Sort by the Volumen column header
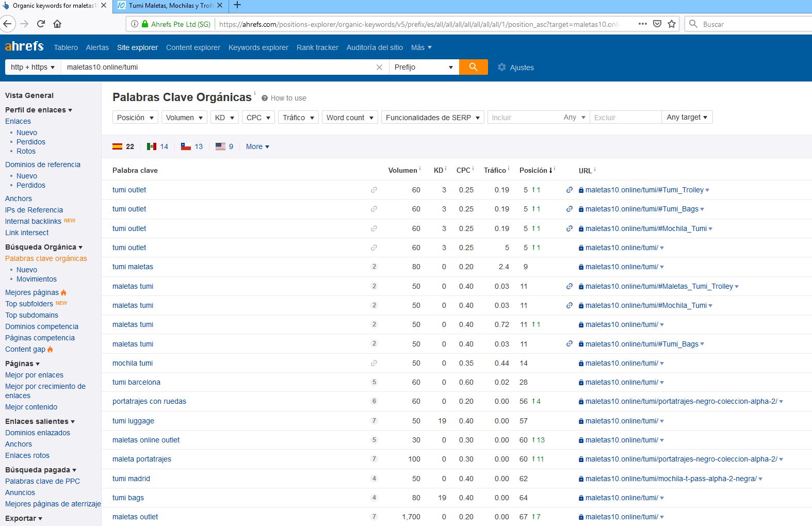The image size is (812, 526). (x=402, y=170)
